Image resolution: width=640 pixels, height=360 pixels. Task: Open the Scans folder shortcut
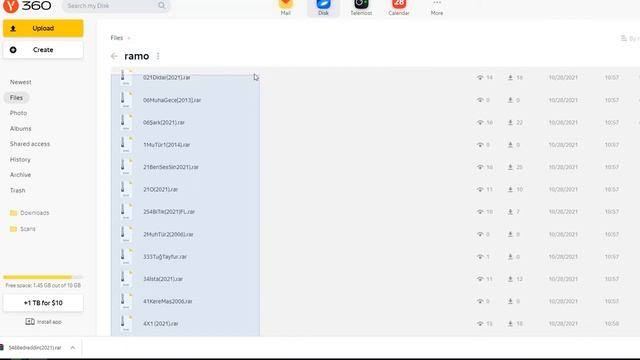(x=22, y=229)
